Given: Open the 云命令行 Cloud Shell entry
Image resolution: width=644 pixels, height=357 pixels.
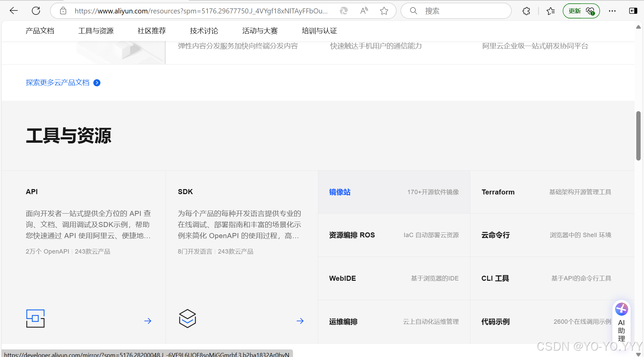Looking at the screenshot, I should click(496, 235).
